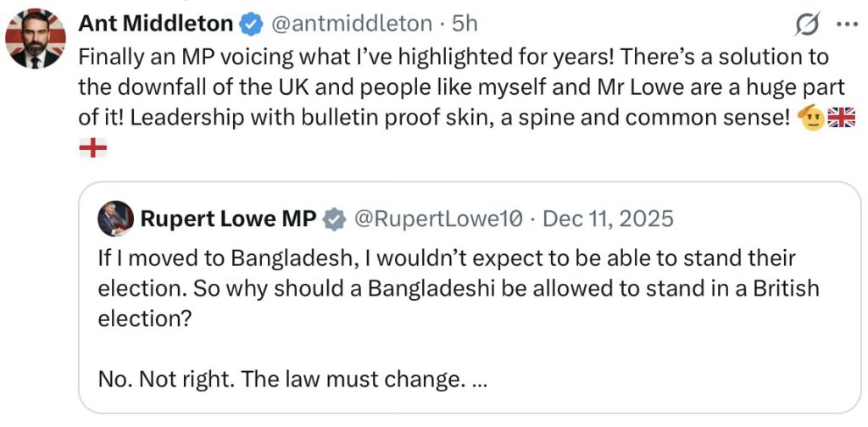Click the Dec 11, 2025 date
This screenshot has height=427, width=868.
click(608, 219)
